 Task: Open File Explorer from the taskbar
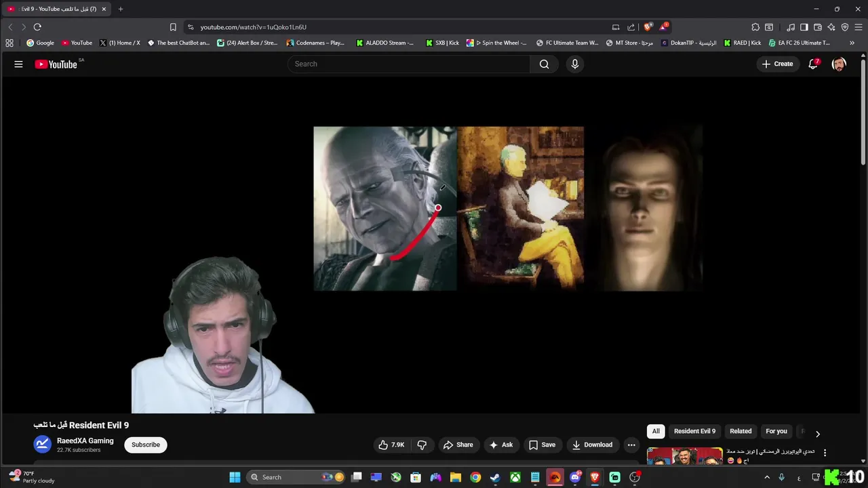(x=455, y=477)
